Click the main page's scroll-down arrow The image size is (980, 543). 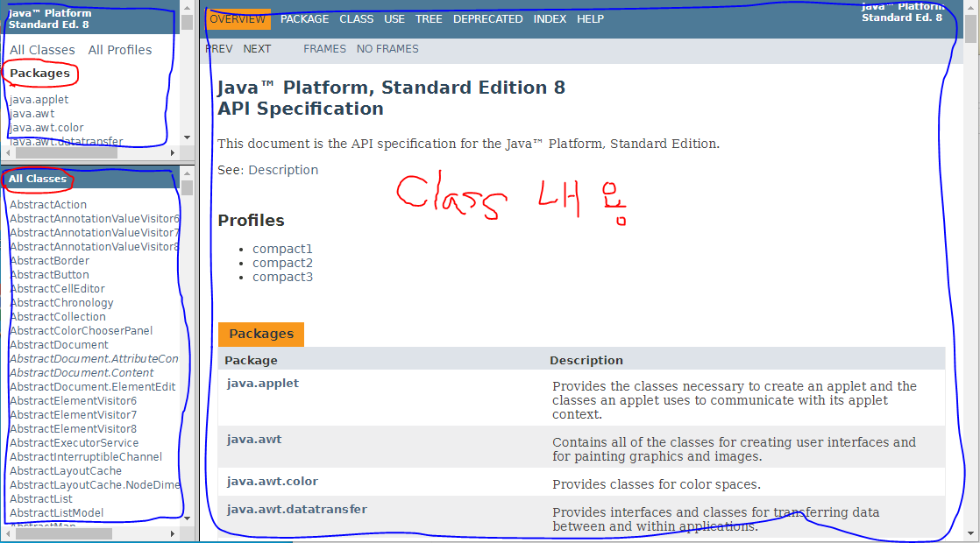pos(970,533)
